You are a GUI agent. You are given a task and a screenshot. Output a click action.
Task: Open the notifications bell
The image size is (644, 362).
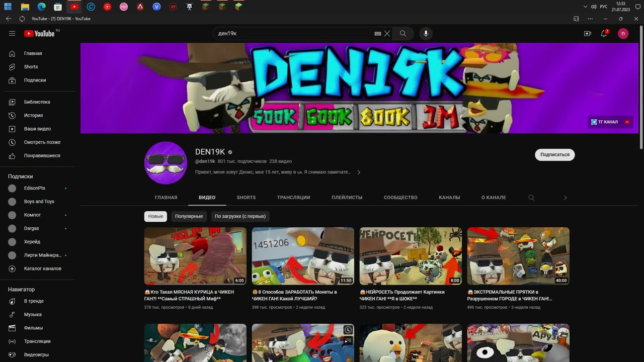(604, 33)
